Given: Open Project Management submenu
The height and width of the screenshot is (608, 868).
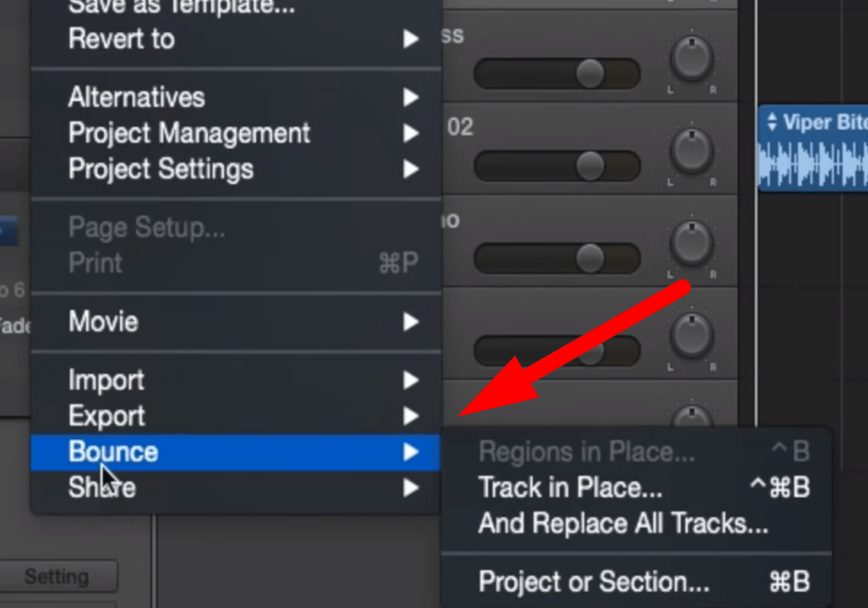Looking at the screenshot, I should tap(236, 133).
